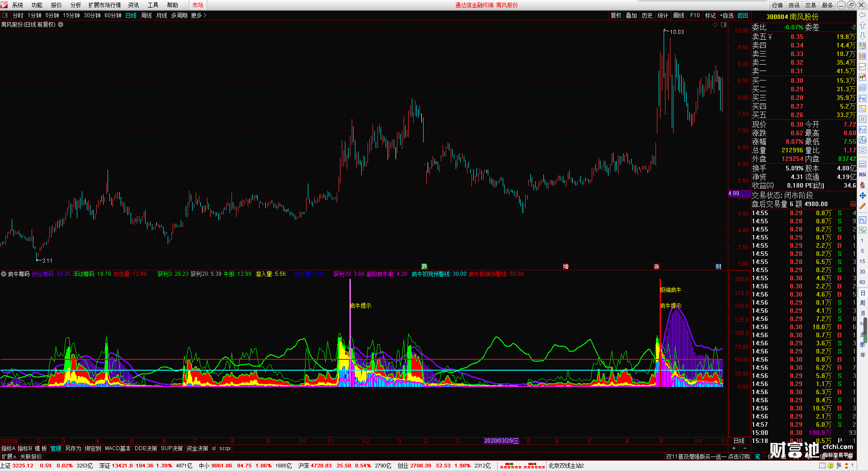The width and height of the screenshot is (868, 471).
Task: Click the RSI indicator icon
Action: (x=863, y=174)
